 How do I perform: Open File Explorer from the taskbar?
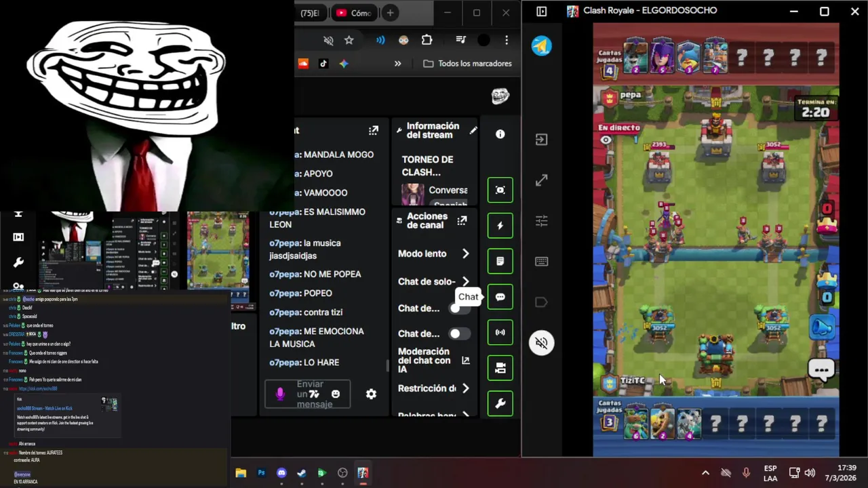pyautogui.click(x=241, y=473)
